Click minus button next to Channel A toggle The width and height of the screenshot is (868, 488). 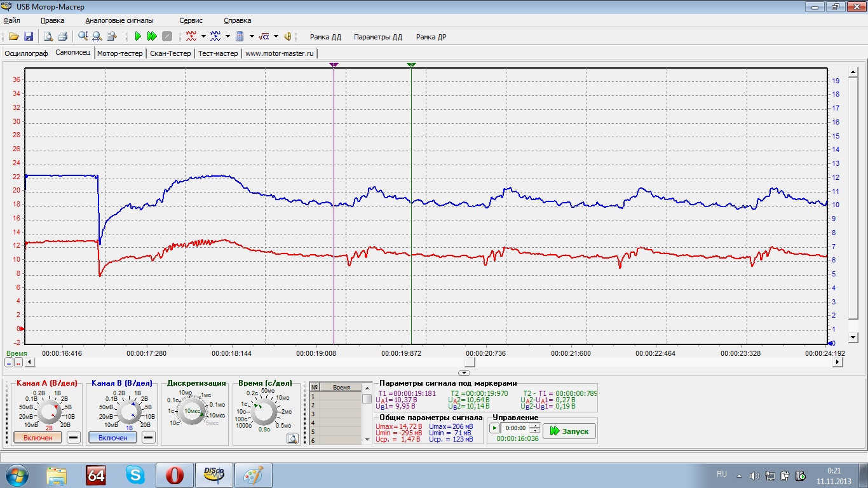[x=74, y=438]
